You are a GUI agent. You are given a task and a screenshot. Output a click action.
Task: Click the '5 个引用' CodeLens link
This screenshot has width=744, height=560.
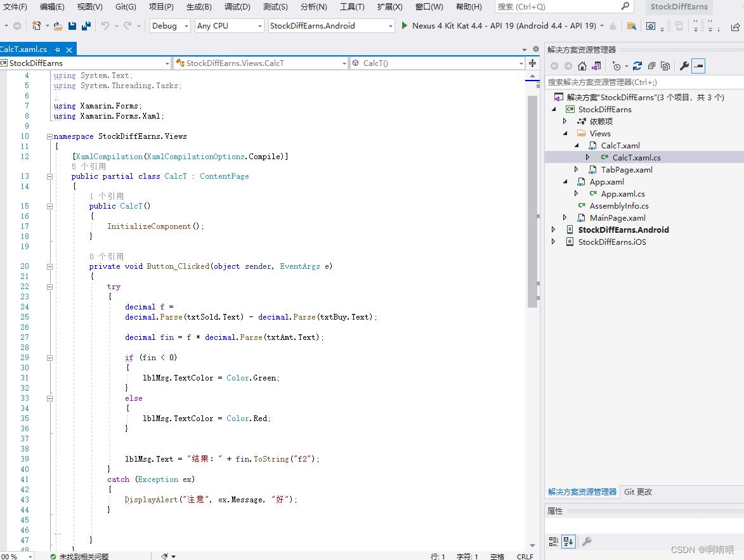pyautogui.click(x=89, y=166)
